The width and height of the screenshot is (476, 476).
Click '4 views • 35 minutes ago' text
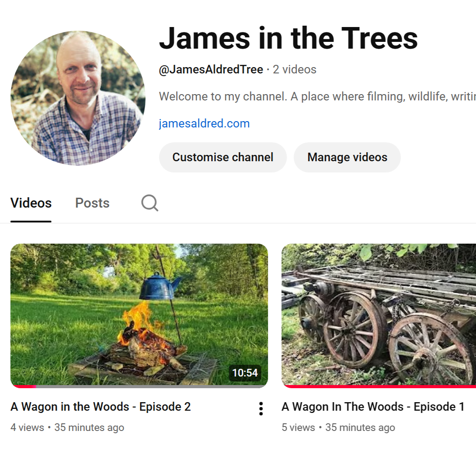68,427
